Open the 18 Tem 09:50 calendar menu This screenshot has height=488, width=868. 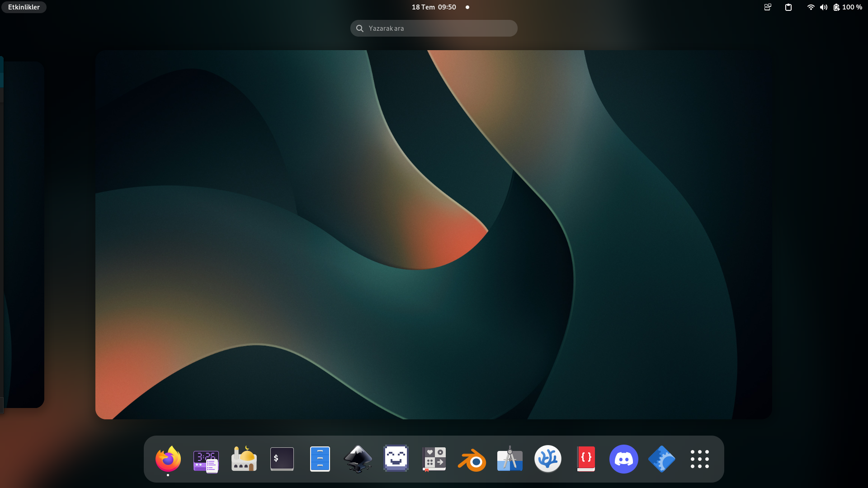coord(434,7)
